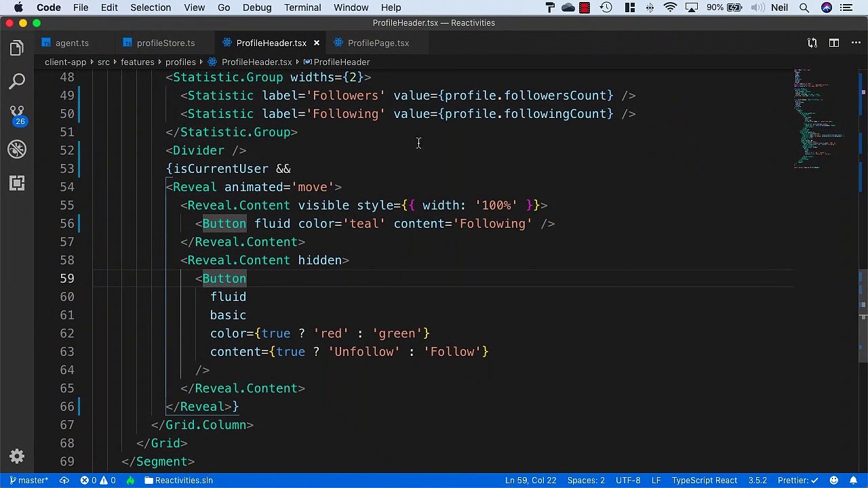Screen dimensions: 868x488
Task: Close the ProfileHeader.tsx tab
Action: coord(316,43)
